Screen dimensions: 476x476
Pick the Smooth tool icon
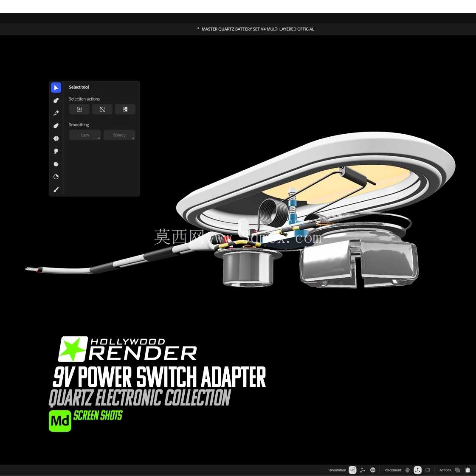coord(56,126)
